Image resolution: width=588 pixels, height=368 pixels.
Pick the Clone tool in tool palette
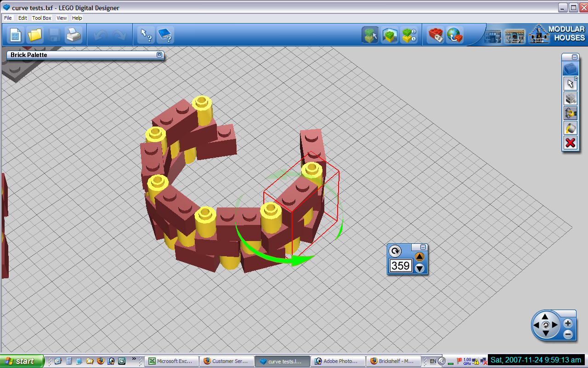tap(570, 98)
